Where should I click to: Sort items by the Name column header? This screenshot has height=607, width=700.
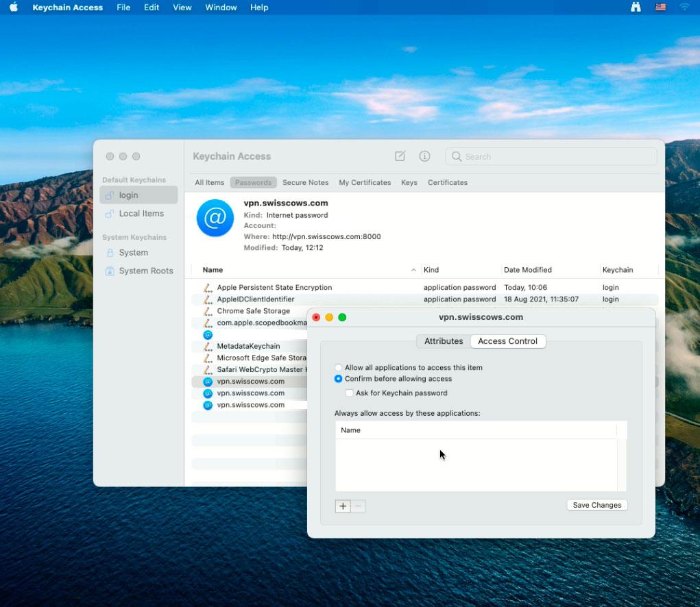(213, 270)
